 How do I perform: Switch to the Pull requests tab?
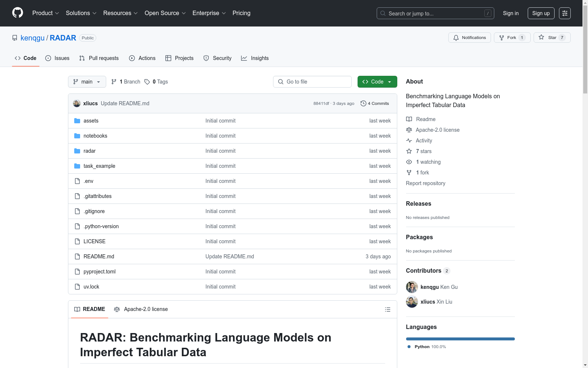coord(99,58)
